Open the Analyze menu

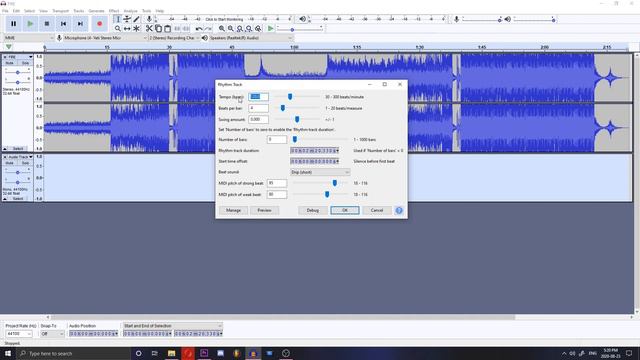131,11
